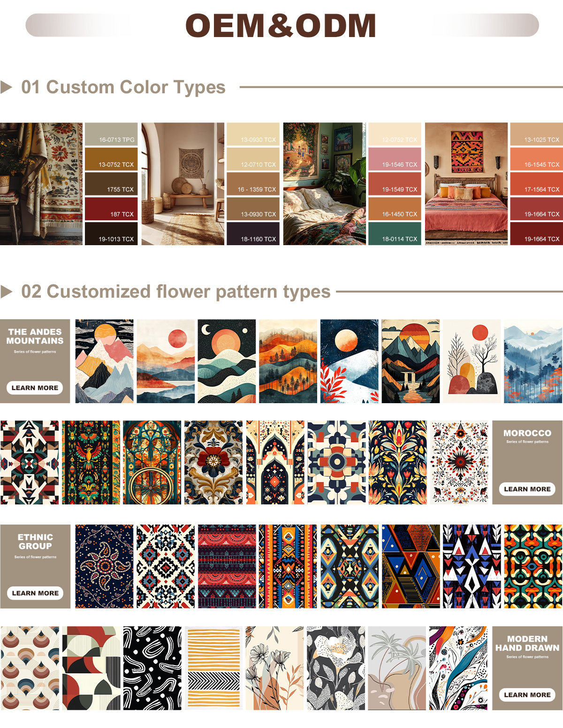Screen dimensions: 563x728
Task: Select the navy dotted sun mandala pattern
Action: [x=104, y=566]
